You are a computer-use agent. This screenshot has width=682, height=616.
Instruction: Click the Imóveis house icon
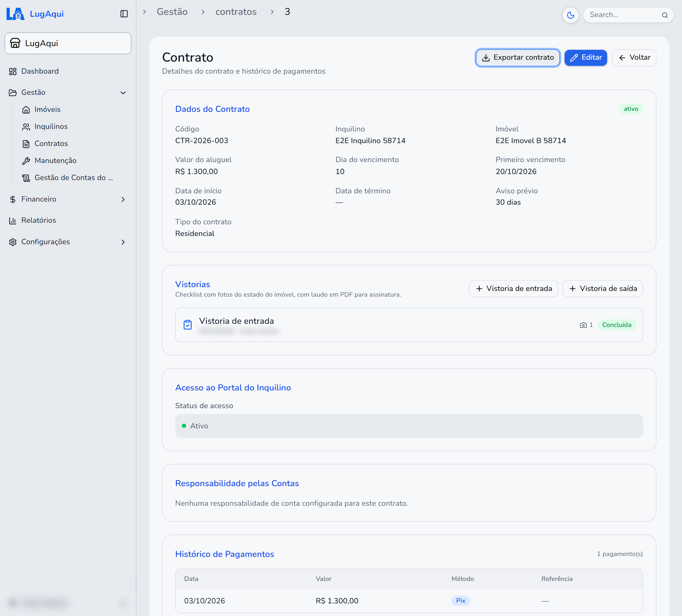tap(26, 110)
